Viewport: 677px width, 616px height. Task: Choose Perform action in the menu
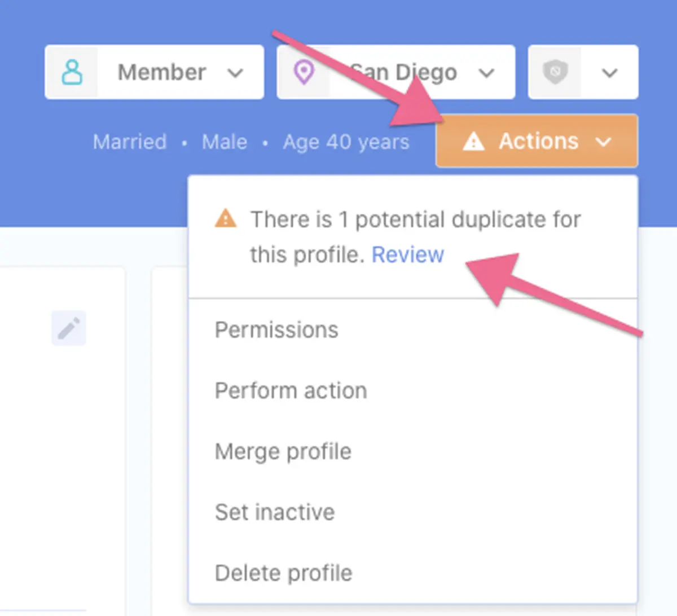click(x=291, y=390)
